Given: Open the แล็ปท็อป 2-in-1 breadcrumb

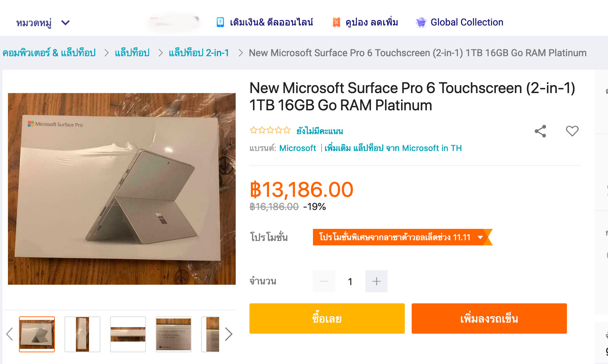Looking at the screenshot, I should pyautogui.click(x=199, y=53).
